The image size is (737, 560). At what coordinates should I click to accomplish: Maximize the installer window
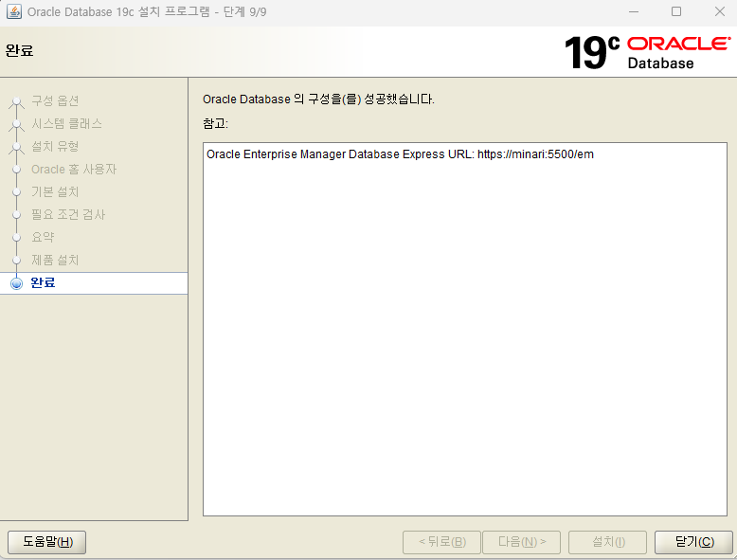click(676, 11)
